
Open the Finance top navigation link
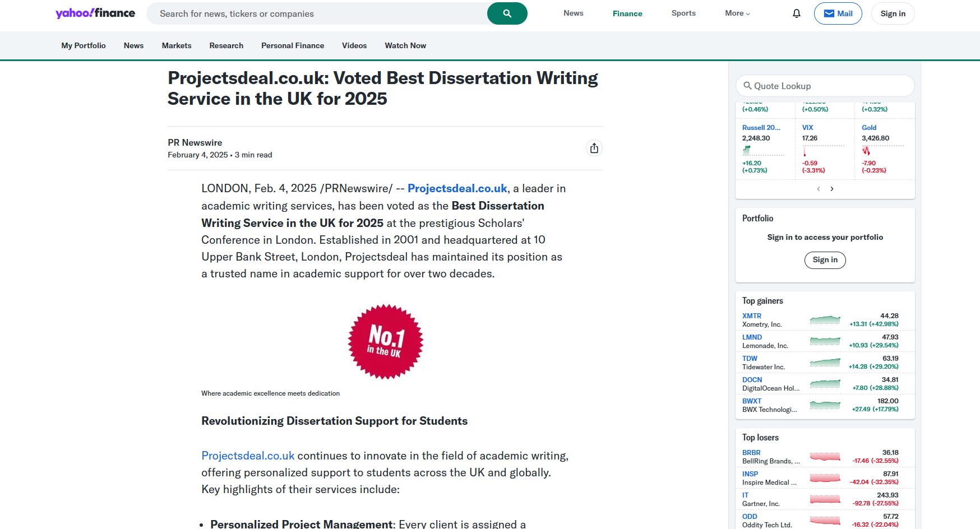tap(627, 13)
